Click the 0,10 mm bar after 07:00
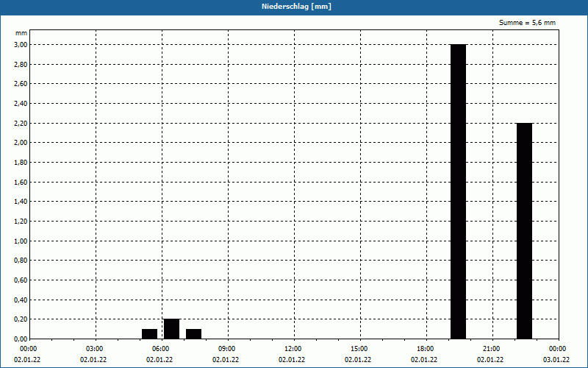Screen dimensions: 588x368 click(193, 334)
